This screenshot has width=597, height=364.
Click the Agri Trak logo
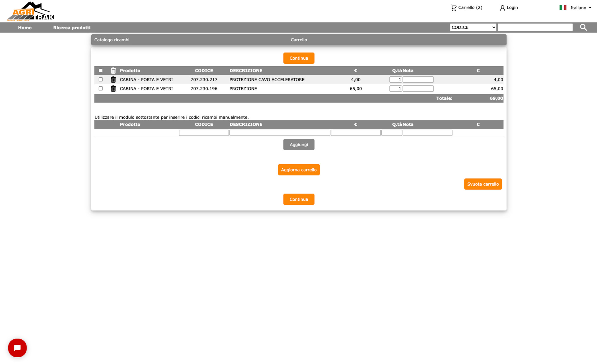tap(31, 11)
